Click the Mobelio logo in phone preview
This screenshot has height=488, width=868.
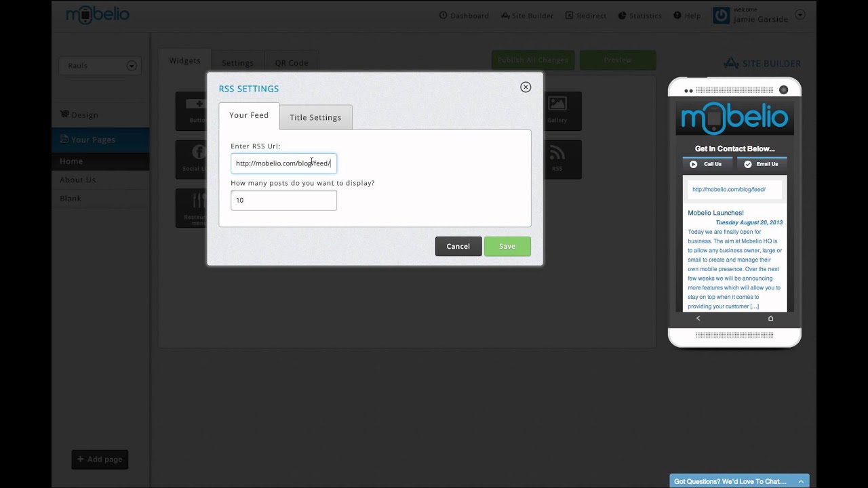[x=734, y=119]
